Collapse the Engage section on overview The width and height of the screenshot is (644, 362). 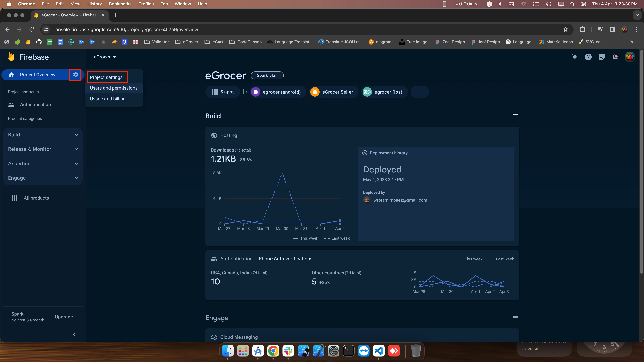click(x=515, y=317)
